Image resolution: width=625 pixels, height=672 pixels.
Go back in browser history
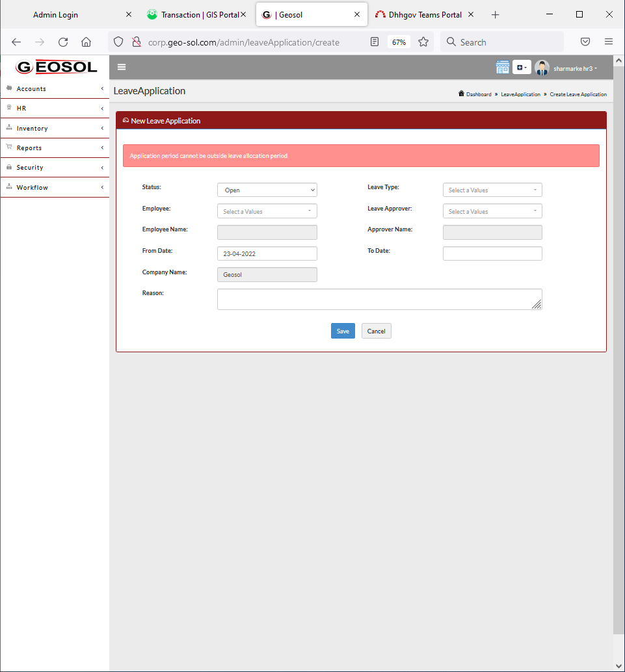click(16, 42)
